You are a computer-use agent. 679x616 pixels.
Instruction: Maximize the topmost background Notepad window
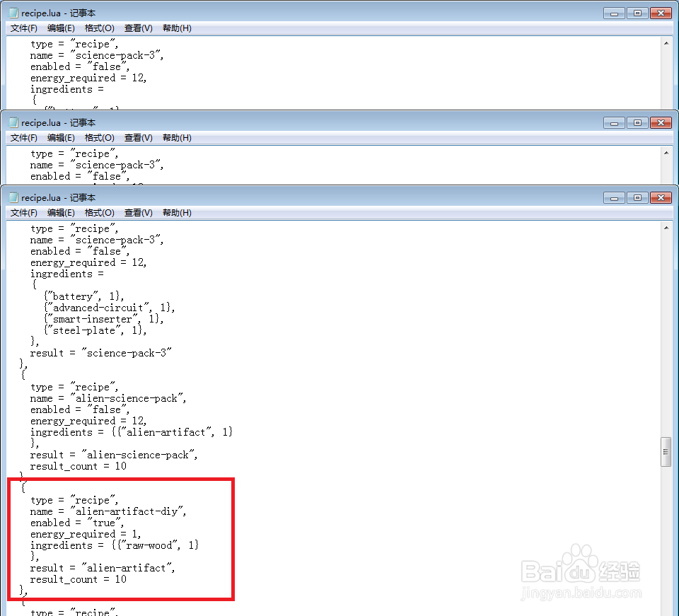(637, 13)
